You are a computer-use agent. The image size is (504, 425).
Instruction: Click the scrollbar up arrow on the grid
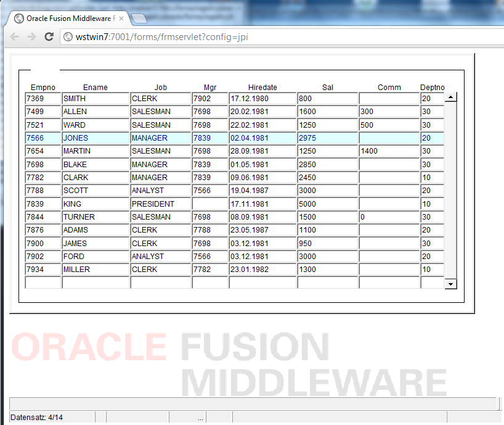click(451, 97)
